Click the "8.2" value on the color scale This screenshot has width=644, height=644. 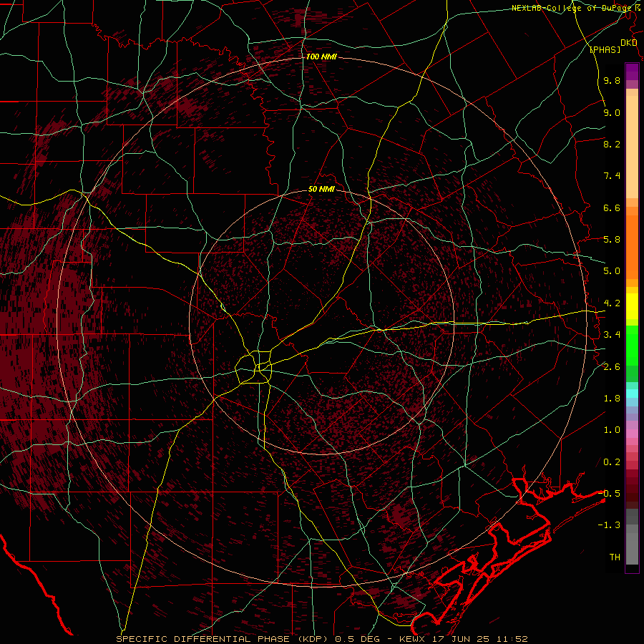612,144
